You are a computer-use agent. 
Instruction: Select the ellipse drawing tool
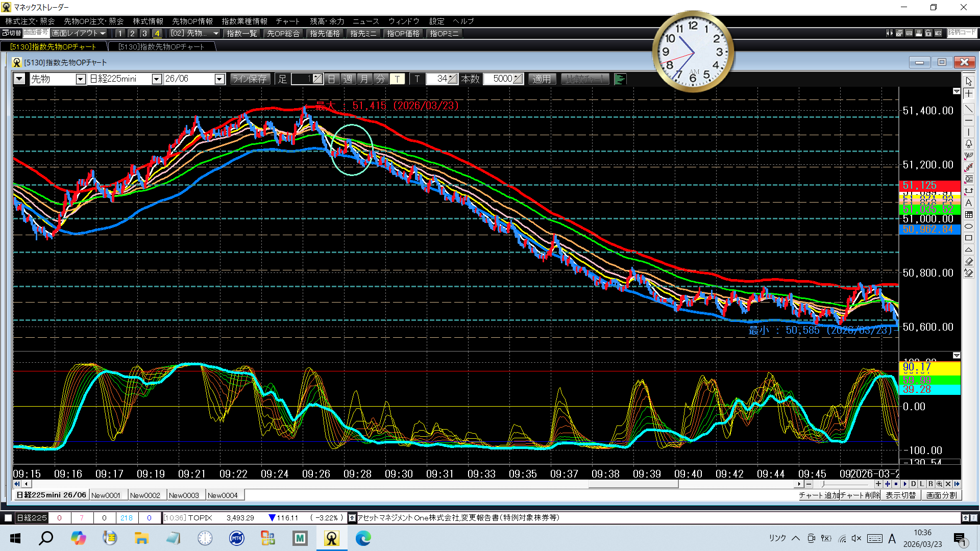coord(968,226)
